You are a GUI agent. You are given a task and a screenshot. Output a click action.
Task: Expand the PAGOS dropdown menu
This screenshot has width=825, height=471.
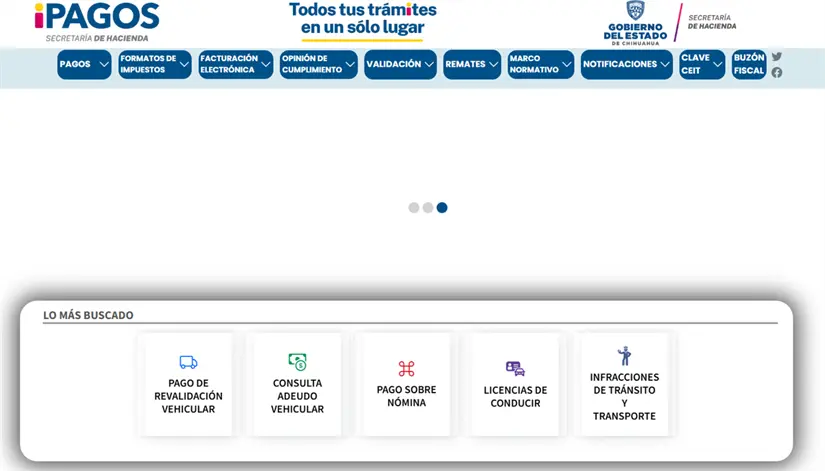click(x=84, y=64)
